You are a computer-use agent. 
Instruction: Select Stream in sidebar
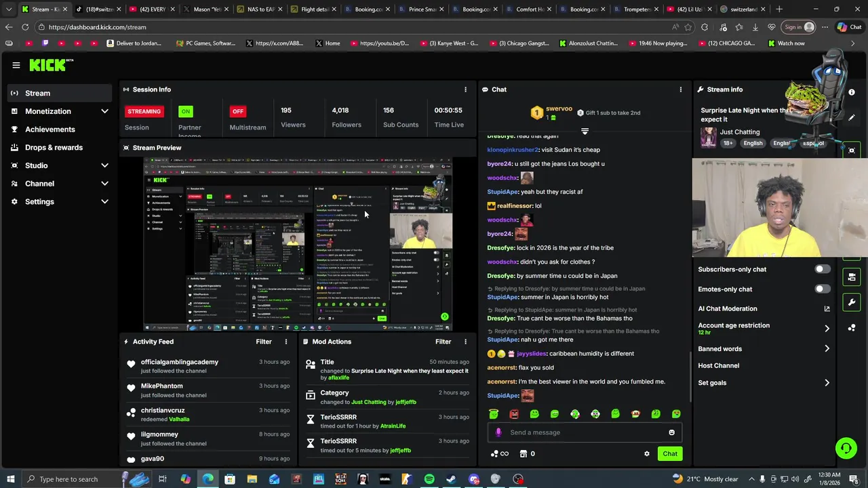point(61,93)
